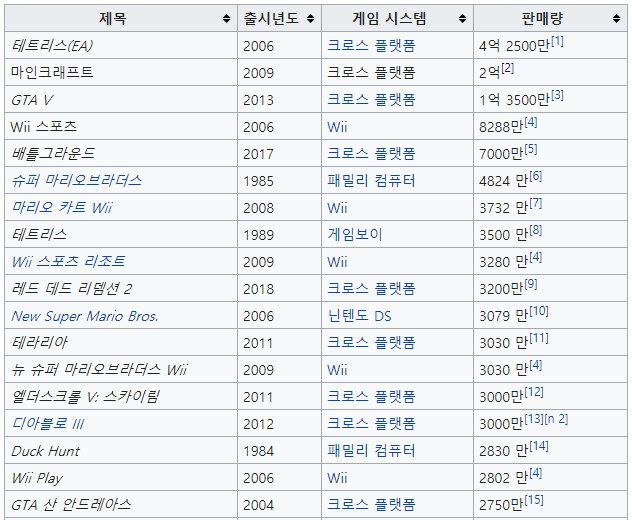Image resolution: width=632 pixels, height=520 pixels.
Task: Follow 크로스 플랫폼 link in 레드 데드 리뎀션 2 row
Action: (371, 288)
